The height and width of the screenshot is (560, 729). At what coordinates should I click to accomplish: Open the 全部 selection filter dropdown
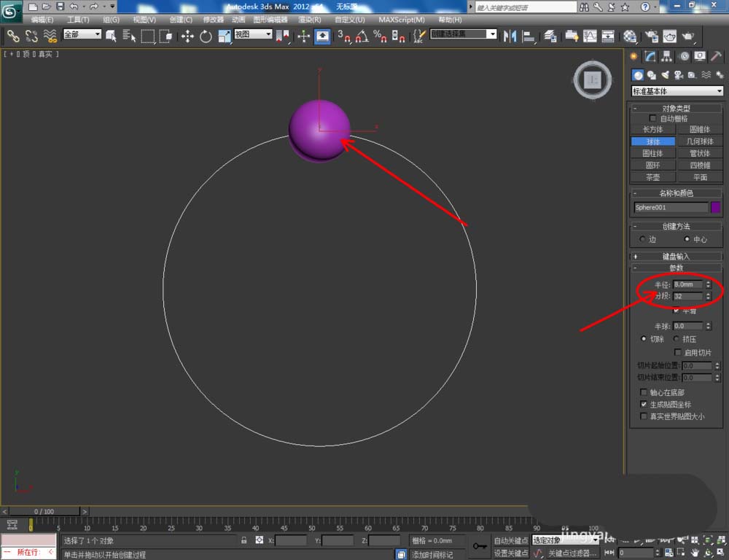(82, 34)
